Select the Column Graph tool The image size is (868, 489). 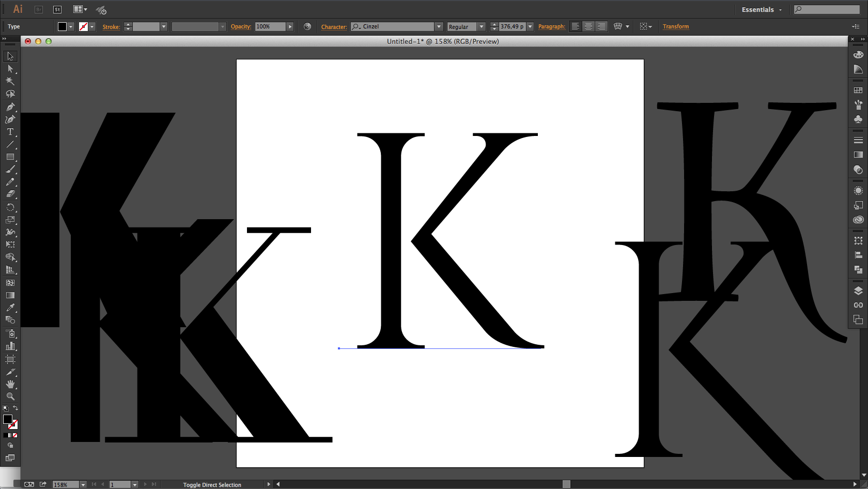pyautogui.click(x=10, y=346)
